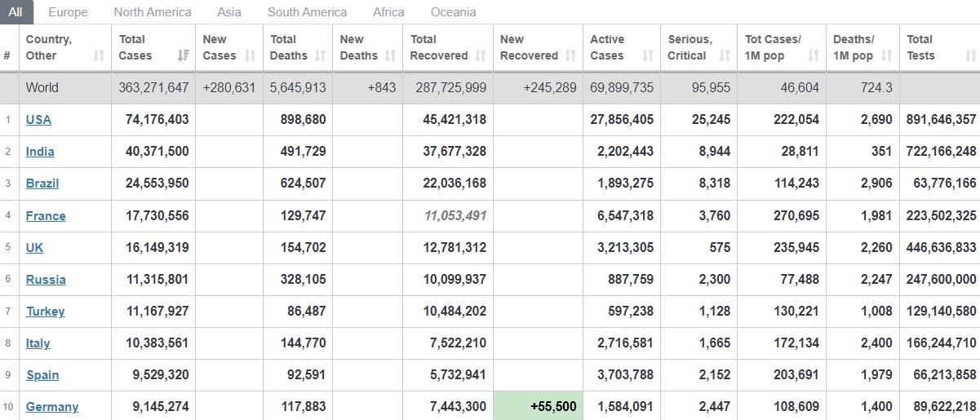
Task: Select USA total tests 891,646,357
Action: (x=941, y=119)
